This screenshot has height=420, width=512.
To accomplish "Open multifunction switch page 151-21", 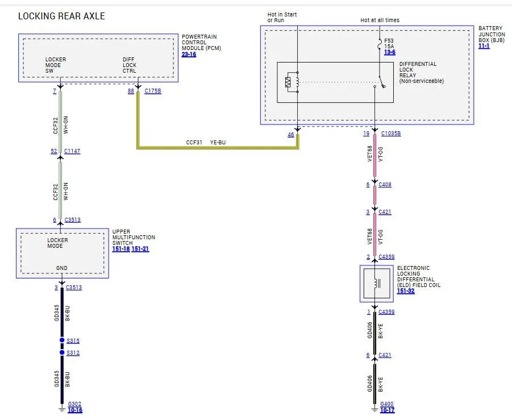I will click(140, 249).
